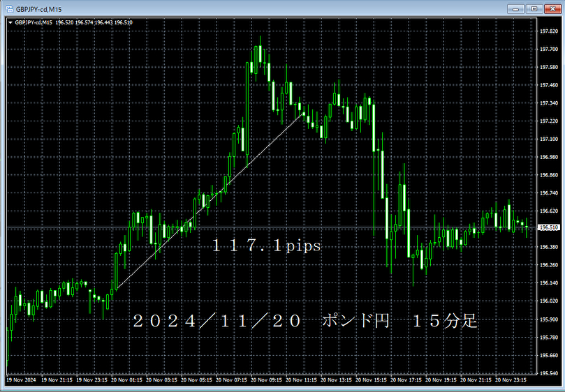Viewport: 565px width, 392px height.
Task: Click the 197.460 price scale value
Action: (x=549, y=85)
